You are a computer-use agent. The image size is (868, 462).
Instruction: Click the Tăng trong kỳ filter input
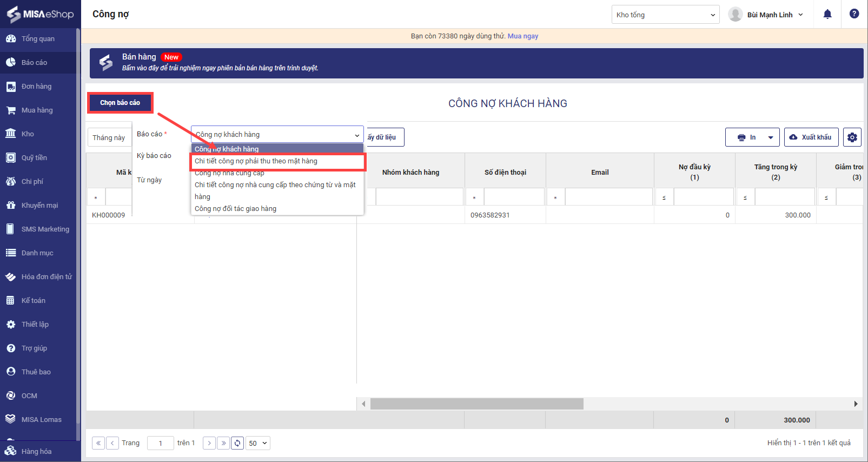(785, 197)
